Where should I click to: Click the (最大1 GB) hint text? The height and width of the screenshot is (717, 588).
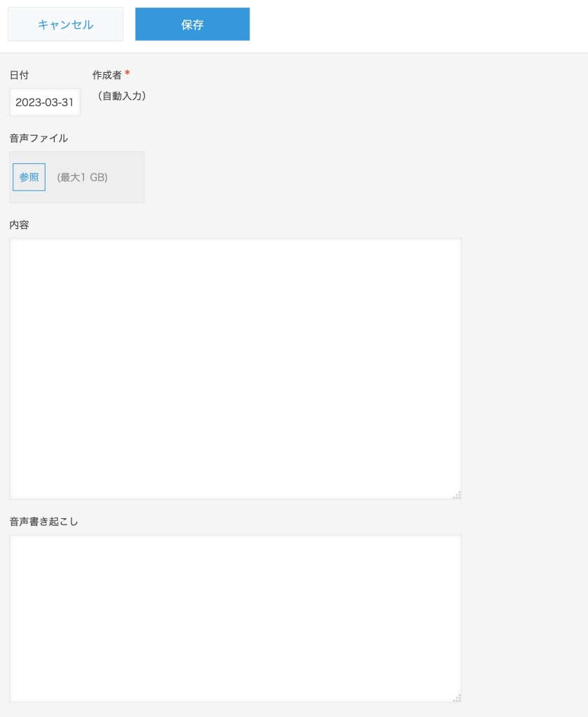click(x=83, y=177)
